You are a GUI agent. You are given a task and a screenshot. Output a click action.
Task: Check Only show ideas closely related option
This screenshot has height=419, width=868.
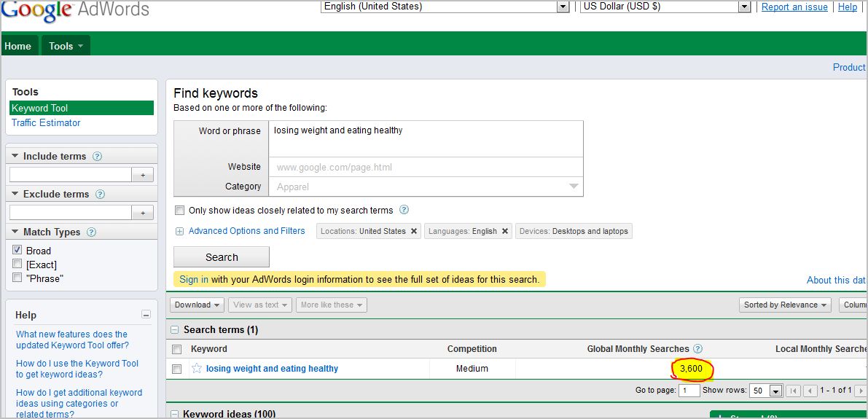(x=179, y=211)
